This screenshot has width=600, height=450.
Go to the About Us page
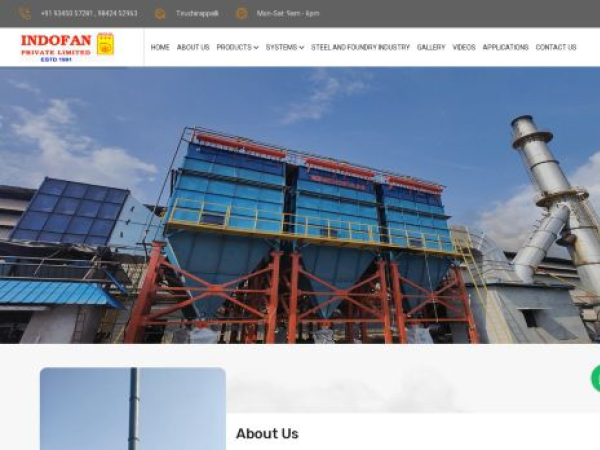pyautogui.click(x=193, y=47)
